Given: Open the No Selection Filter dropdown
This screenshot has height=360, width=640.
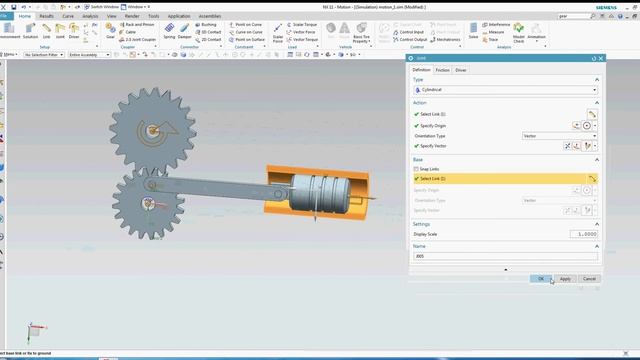Looking at the screenshot, I should point(44,55).
